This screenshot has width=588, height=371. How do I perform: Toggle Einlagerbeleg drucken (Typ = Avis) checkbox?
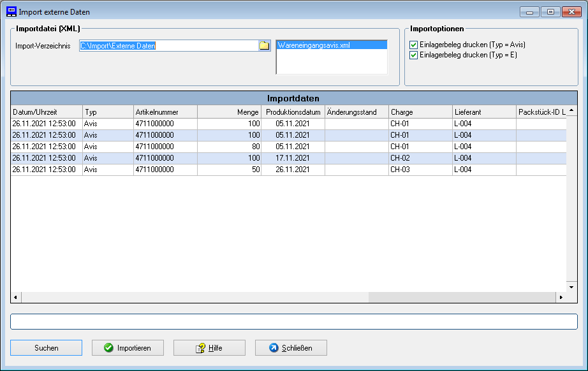413,45
